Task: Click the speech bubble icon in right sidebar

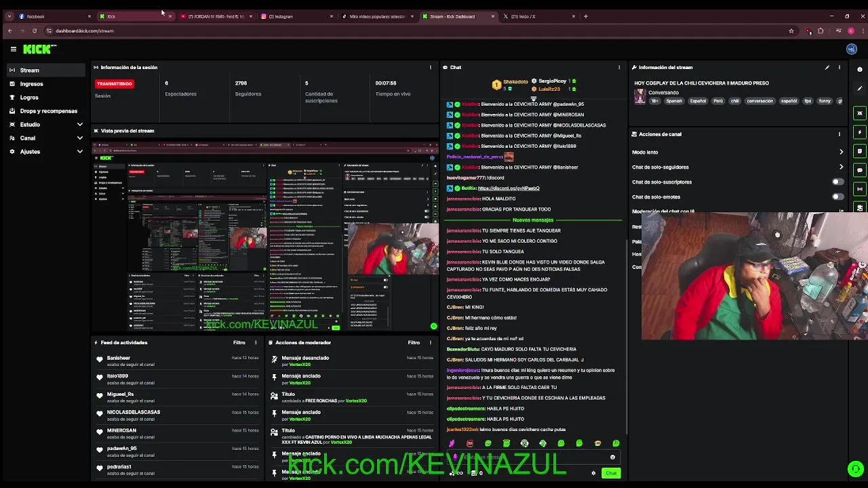Action: coord(860,170)
